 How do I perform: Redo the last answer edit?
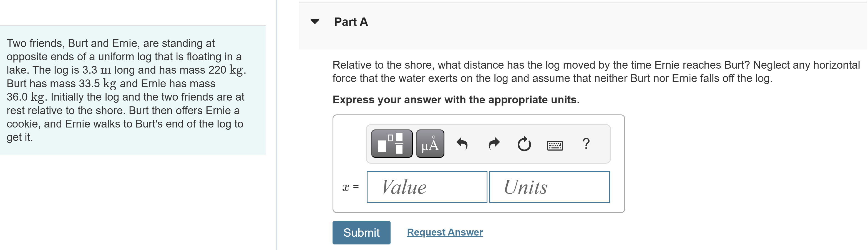[494, 144]
